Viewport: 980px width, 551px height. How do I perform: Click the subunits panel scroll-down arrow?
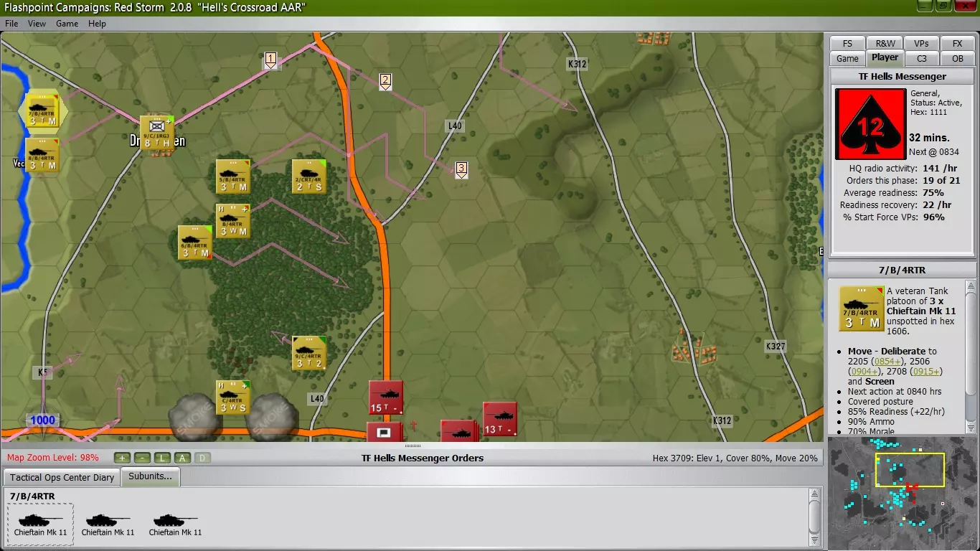[814, 540]
